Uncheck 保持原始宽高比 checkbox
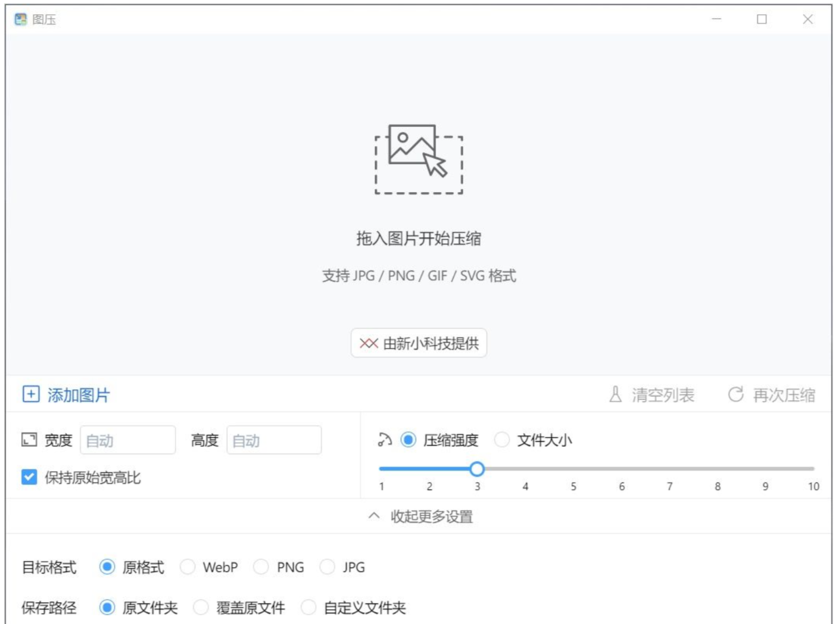Viewport: 840px width, 624px height. pos(29,477)
